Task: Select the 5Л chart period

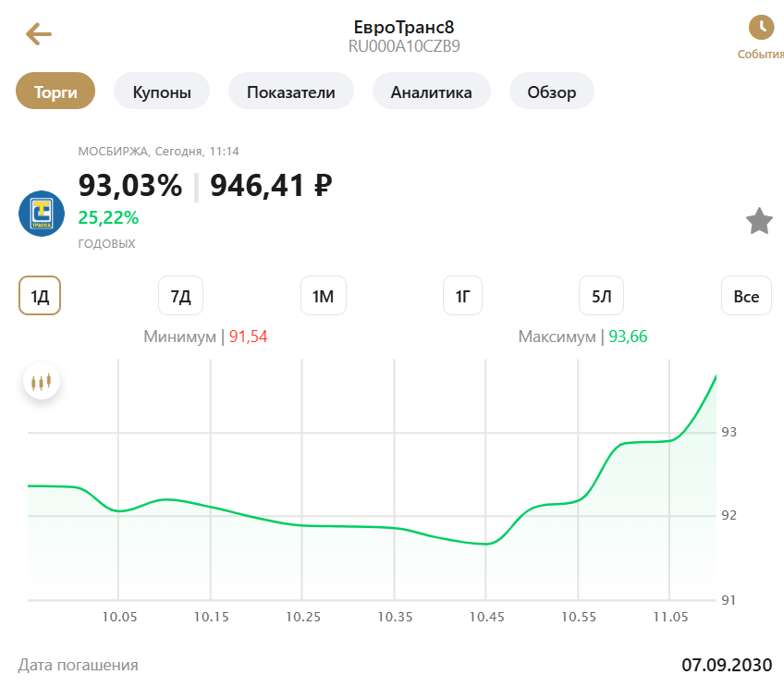Action: [601, 296]
